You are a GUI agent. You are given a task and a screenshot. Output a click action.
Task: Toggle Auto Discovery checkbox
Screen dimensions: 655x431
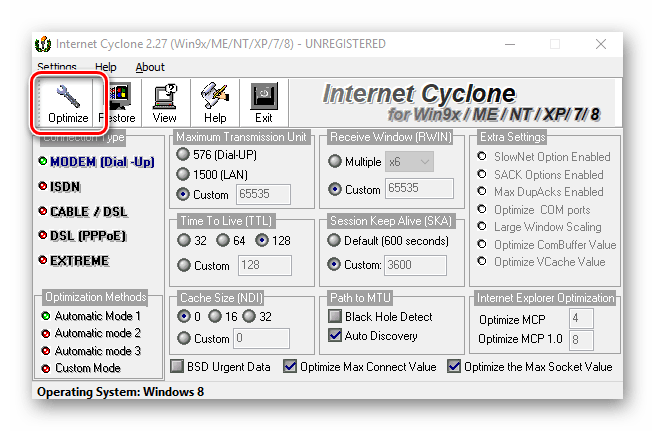pyautogui.click(x=335, y=335)
